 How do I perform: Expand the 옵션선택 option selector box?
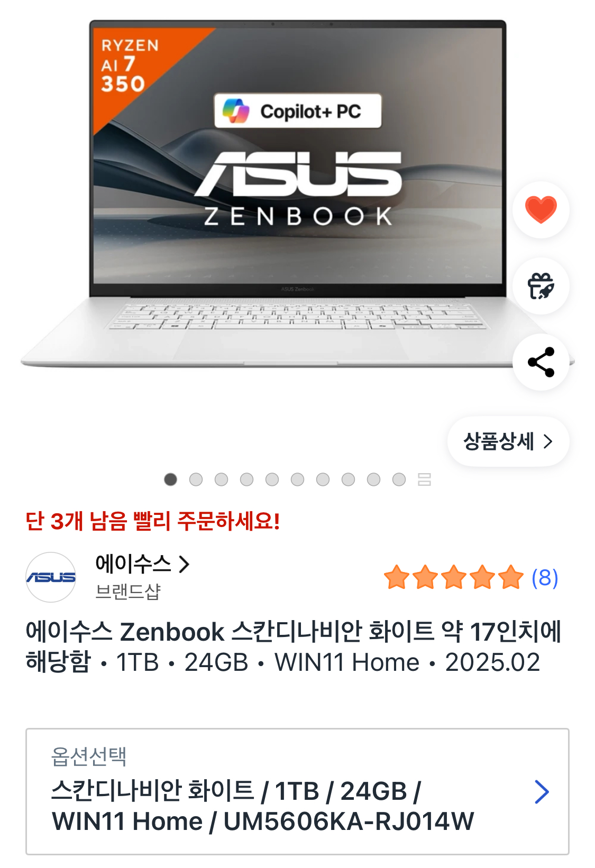tap(297, 791)
